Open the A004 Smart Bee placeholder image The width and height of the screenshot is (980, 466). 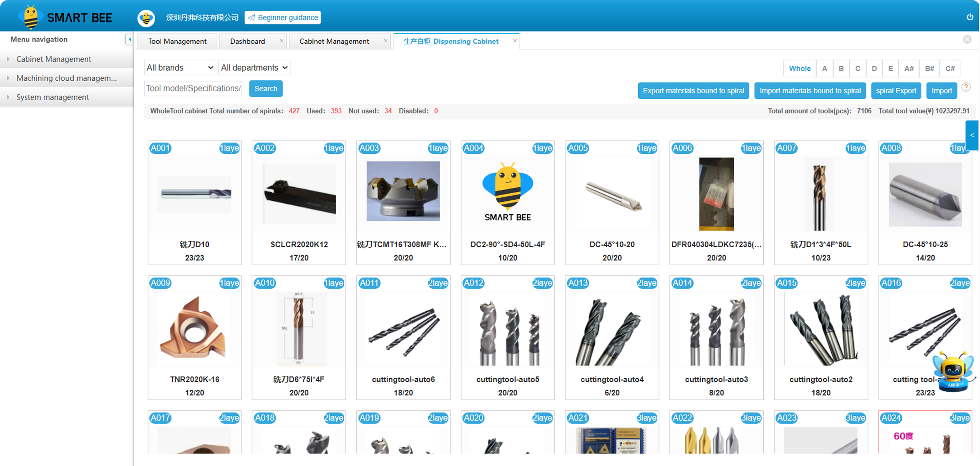[x=508, y=192]
